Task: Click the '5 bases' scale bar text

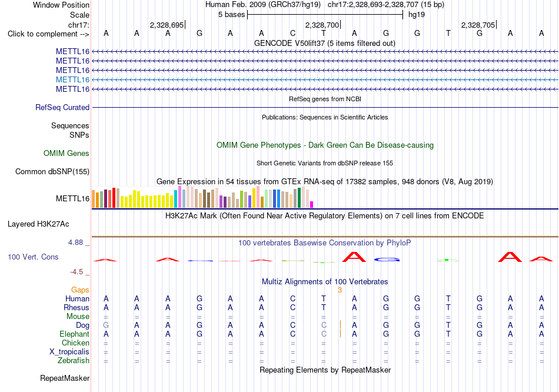Action: (232, 15)
